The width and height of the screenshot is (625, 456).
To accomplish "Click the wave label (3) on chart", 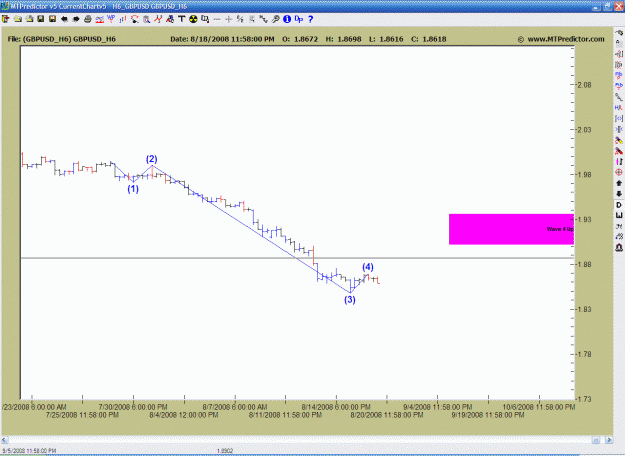I will pyautogui.click(x=350, y=299).
